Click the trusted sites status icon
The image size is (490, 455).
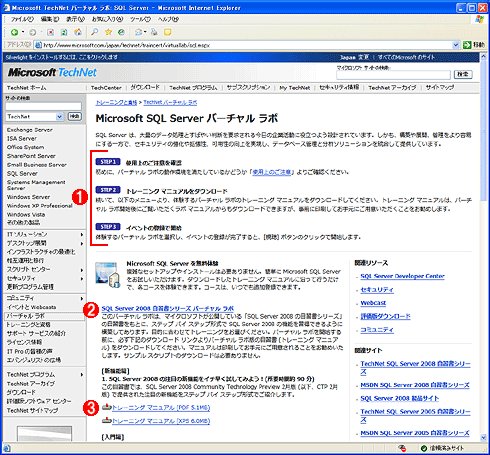tap(424, 448)
